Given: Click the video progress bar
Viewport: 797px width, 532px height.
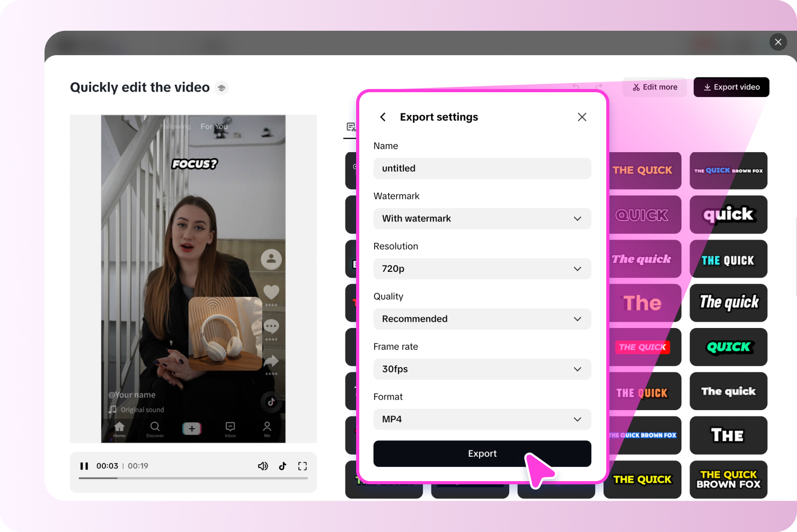Looking at the screenshot, I should click(193, 478).
